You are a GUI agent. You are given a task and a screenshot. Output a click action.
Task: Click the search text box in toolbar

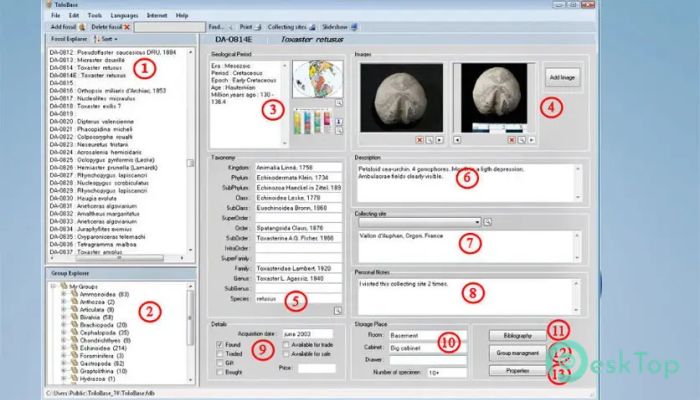pos(169,27)
